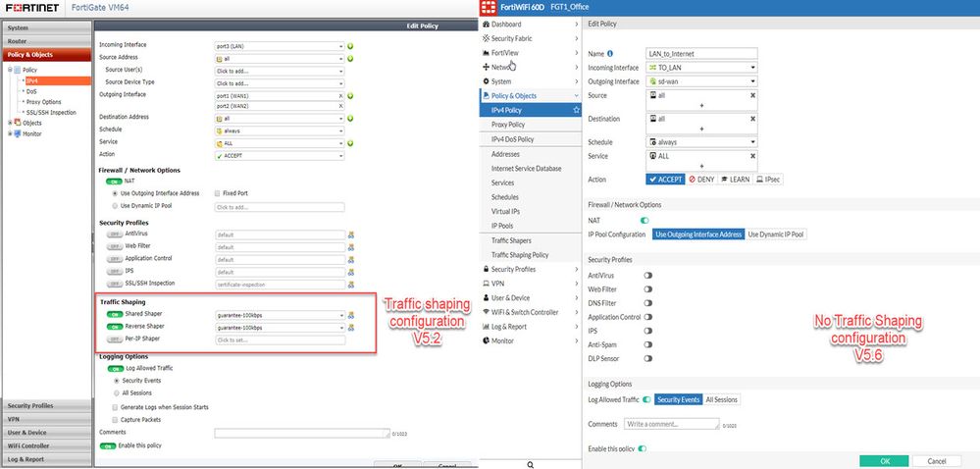Select IPv4 tree item in FortiGate sidebar
Image resolution: width=980 pixels, height=469 pixels.
click(x=57, y=80)
